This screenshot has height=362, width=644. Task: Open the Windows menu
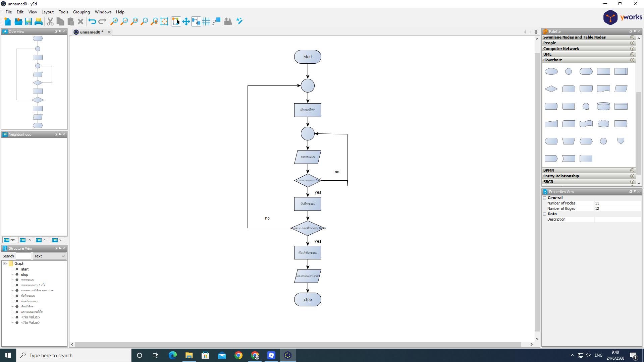click(x=103, y=12)
